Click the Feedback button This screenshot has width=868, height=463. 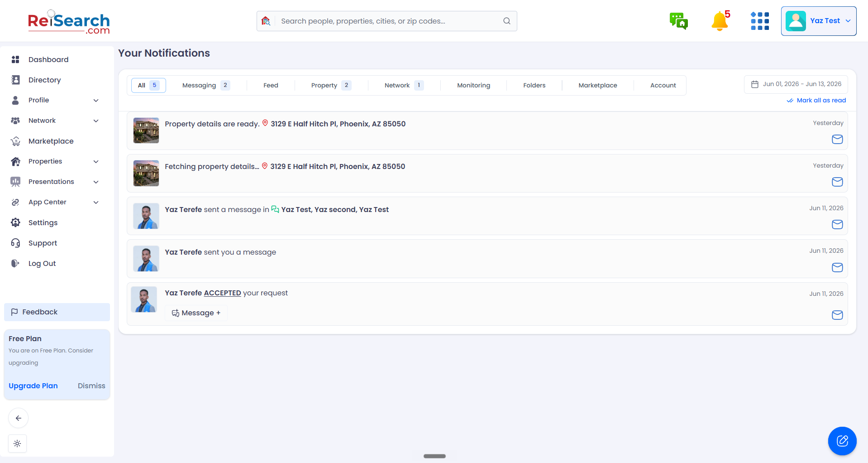57,312
